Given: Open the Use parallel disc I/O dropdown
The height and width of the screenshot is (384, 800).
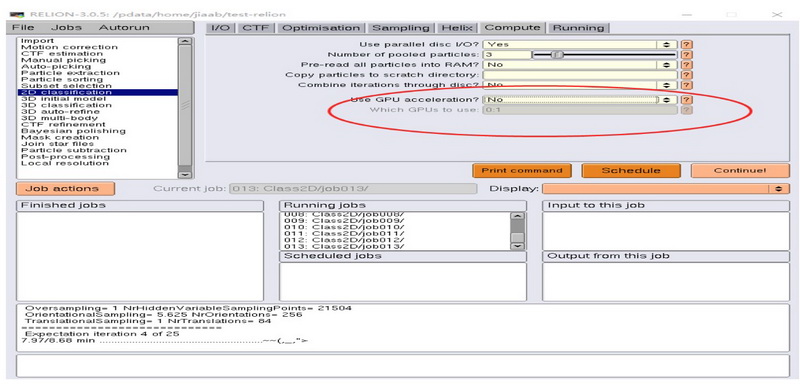Looking at the screenshot, I should [x=580, y=44].
